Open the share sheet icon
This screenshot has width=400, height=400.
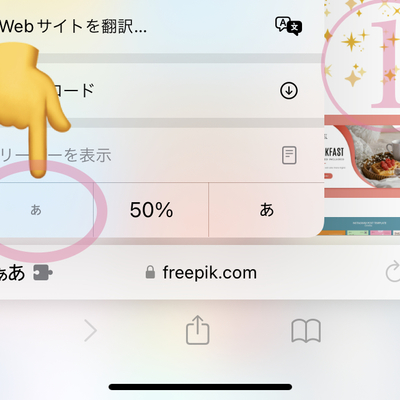(x=197, y=330)
